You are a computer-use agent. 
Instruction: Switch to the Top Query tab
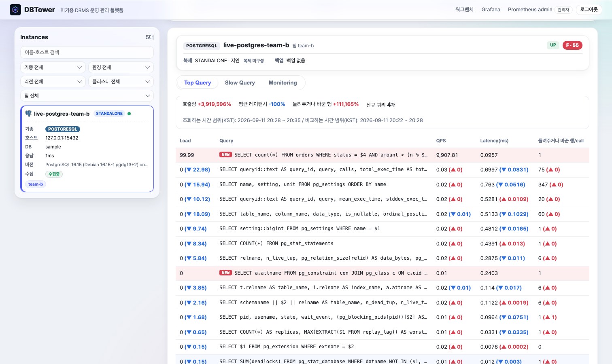198,83
